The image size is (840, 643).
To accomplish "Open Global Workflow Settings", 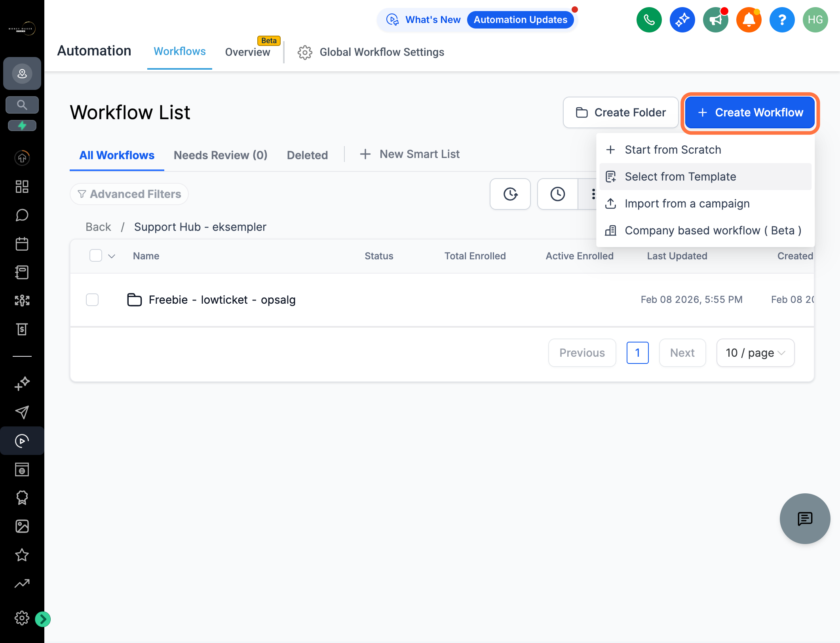I will (371, 52).
